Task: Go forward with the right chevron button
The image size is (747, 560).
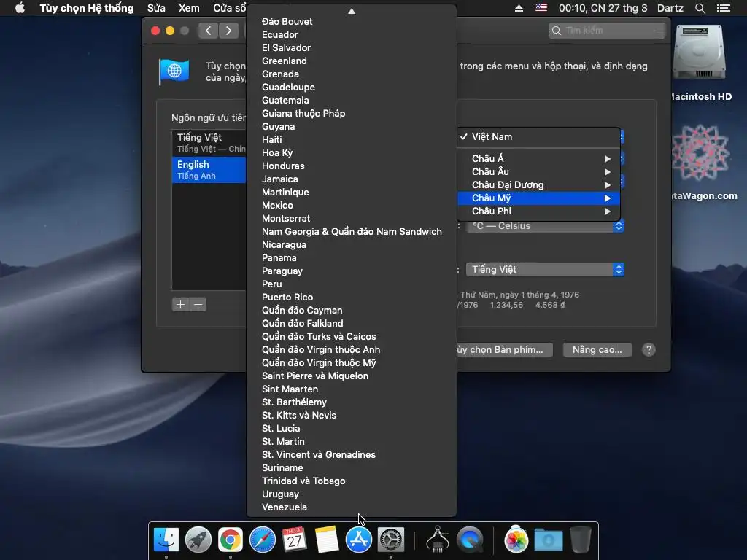Action: [x=228, y=31]
